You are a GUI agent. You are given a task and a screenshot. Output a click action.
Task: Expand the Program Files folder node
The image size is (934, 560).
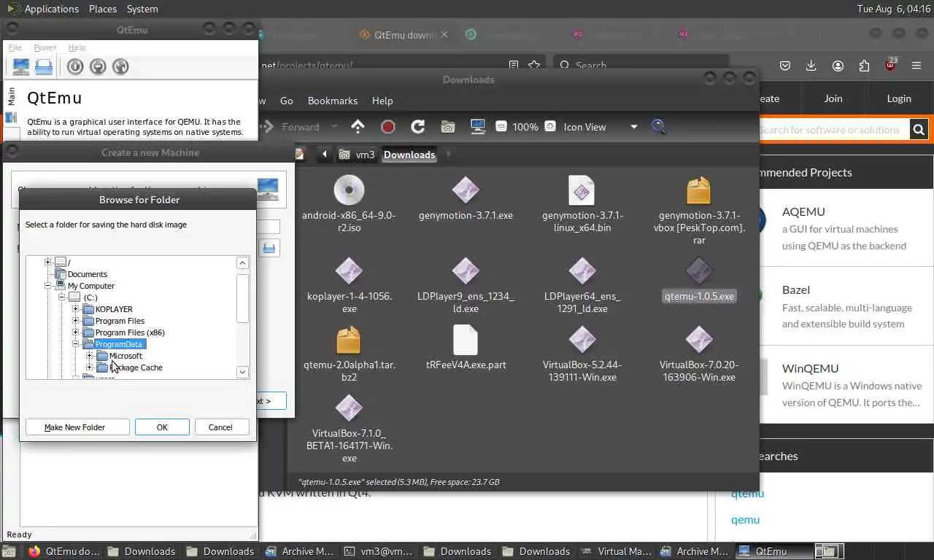coord(76,321)
